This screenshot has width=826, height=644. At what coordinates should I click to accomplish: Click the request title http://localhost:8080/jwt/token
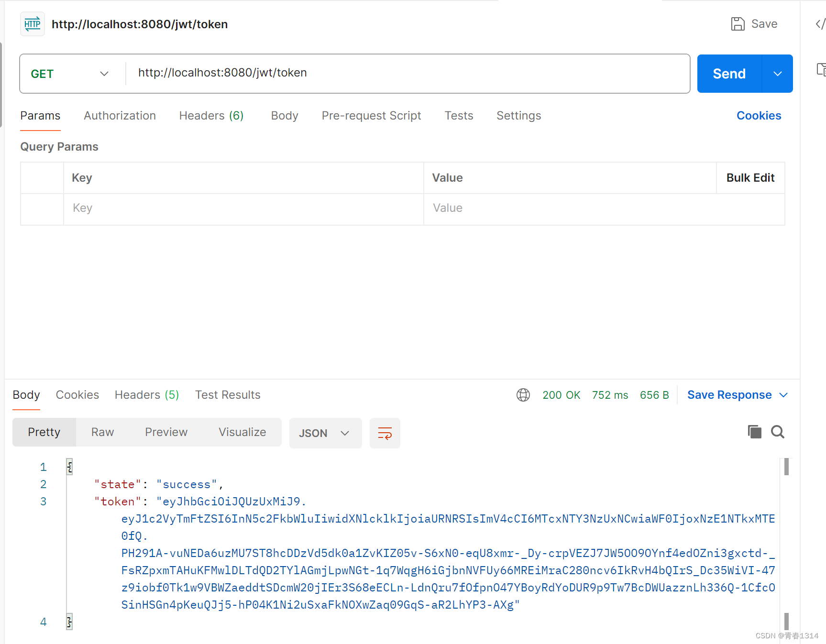tap(140, 24)
